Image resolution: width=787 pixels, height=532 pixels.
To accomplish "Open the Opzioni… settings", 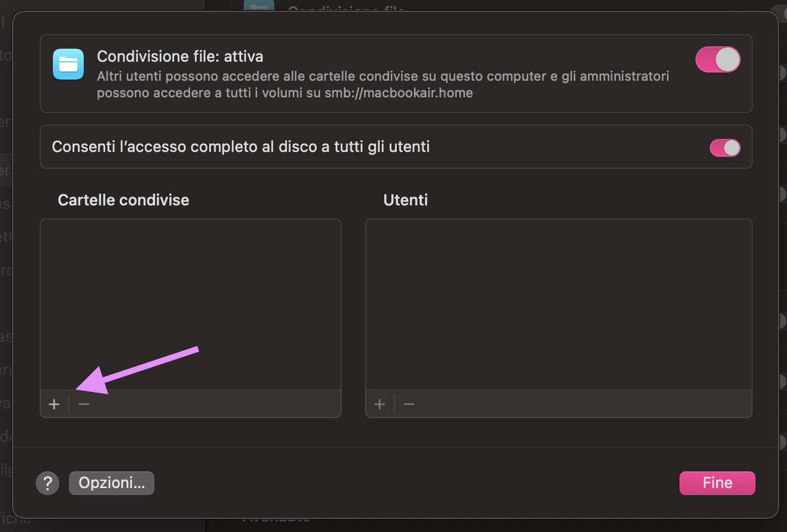I will click(111, 483).
